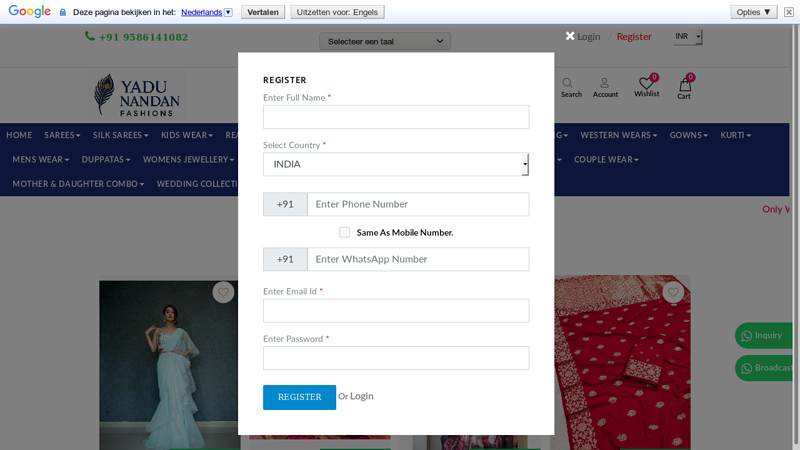Add the blue gown to wishlist
The image size is (800, 450).
coord(223,292)
